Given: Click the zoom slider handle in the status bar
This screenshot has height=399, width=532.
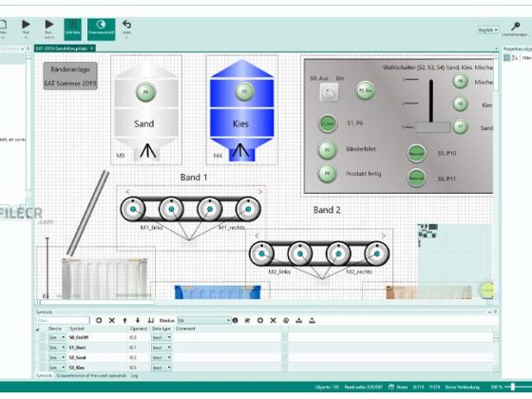Looking at the screenshot, I should [x=513, y=387].
